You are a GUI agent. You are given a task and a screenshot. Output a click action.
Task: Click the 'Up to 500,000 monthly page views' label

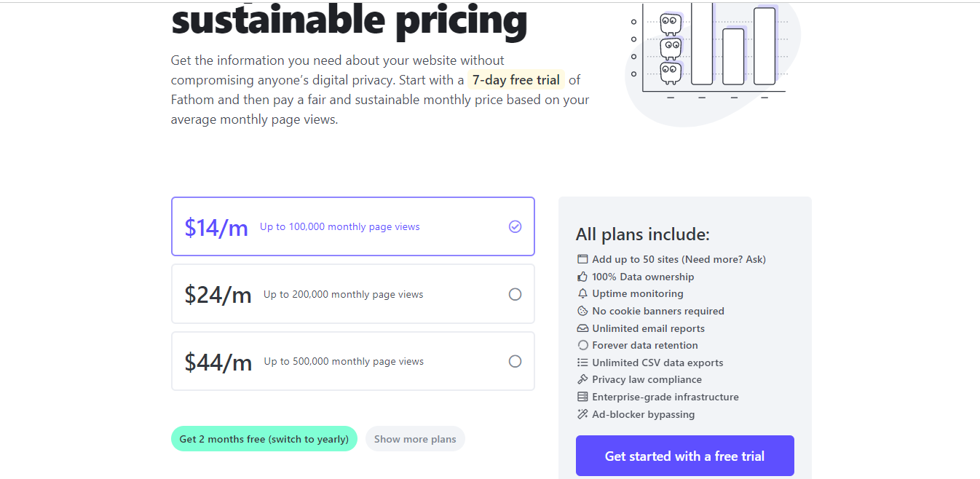click(x=344, y=362)
